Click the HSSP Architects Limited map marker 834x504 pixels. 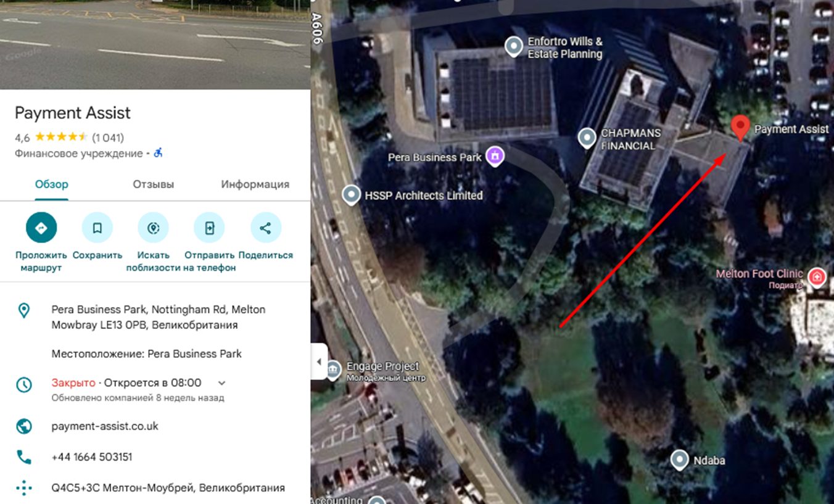point(352,195)
